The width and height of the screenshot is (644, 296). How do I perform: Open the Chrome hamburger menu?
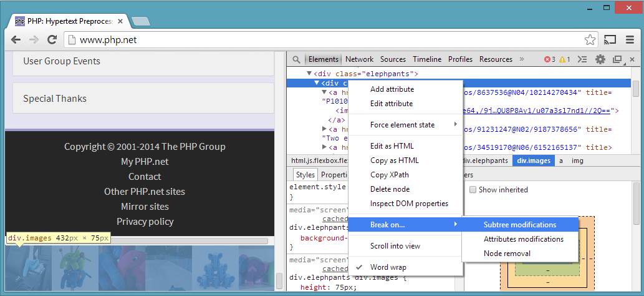pyautogui.click(x=630, y=40)
